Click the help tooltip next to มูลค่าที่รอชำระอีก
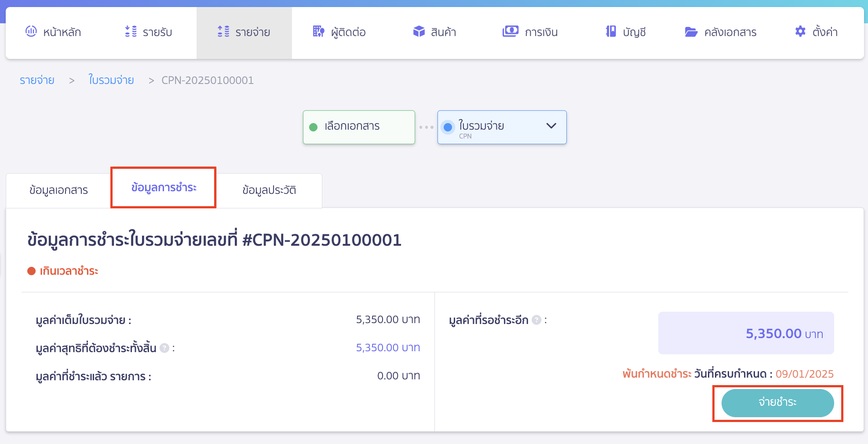 point(536,320)
